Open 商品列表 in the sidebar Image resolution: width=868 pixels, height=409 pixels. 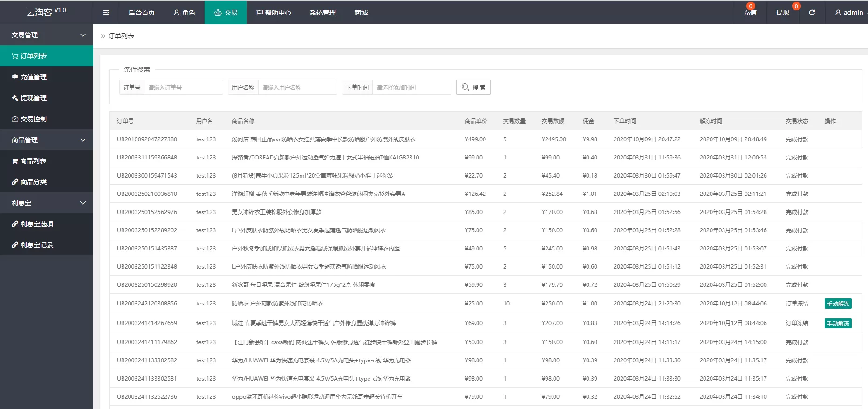(x=47, y=161)
